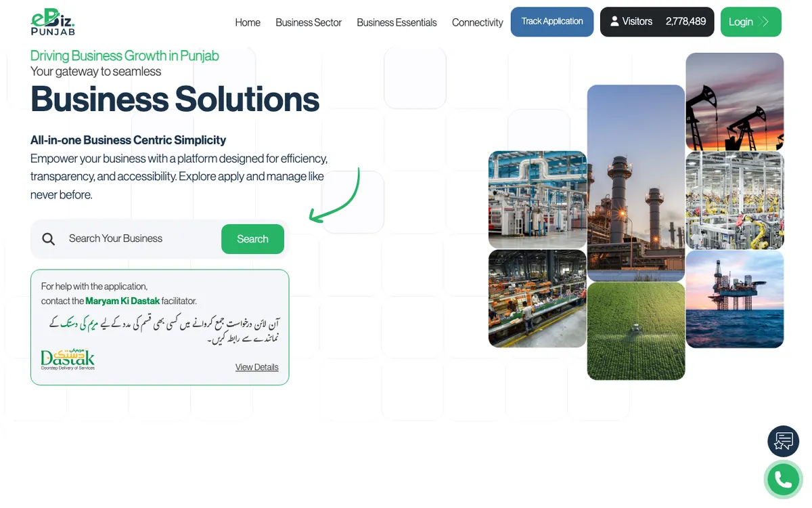Click Driving Business Growth in Punjab text
The image size is (812, 508).
click(125, 56)
